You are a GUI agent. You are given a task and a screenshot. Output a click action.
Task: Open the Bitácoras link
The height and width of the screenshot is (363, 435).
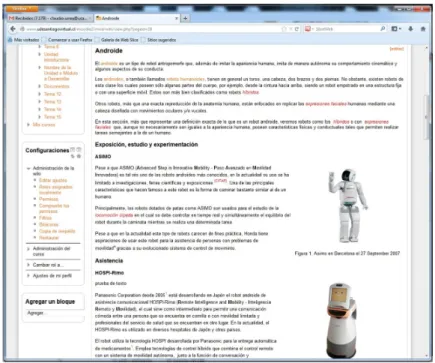[x=49, y=224]
